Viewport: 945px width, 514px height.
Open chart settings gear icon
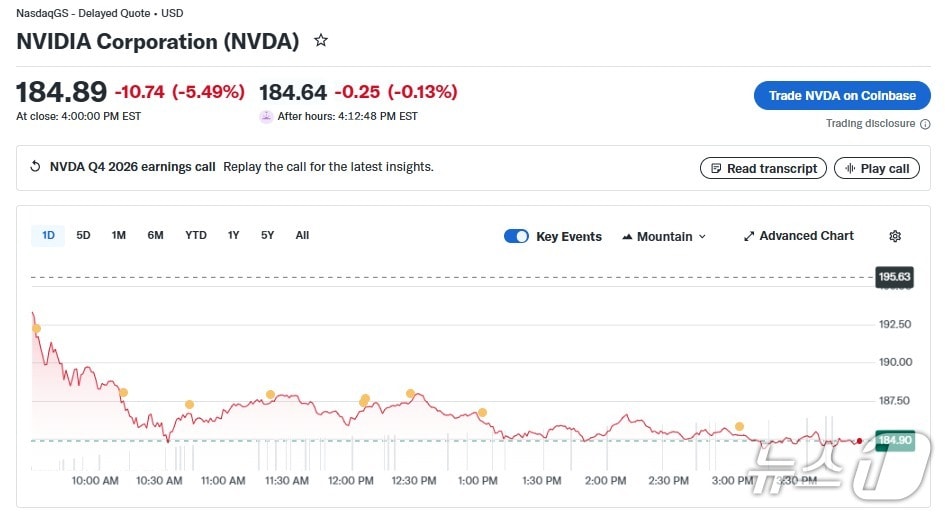point(895,236)
